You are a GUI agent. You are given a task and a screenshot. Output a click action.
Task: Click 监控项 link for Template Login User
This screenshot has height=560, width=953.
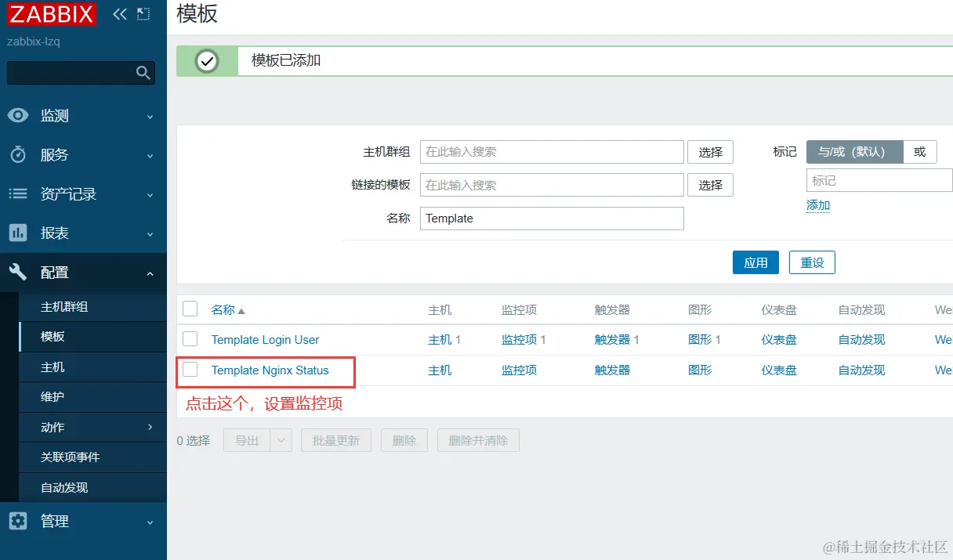point(519,340)
